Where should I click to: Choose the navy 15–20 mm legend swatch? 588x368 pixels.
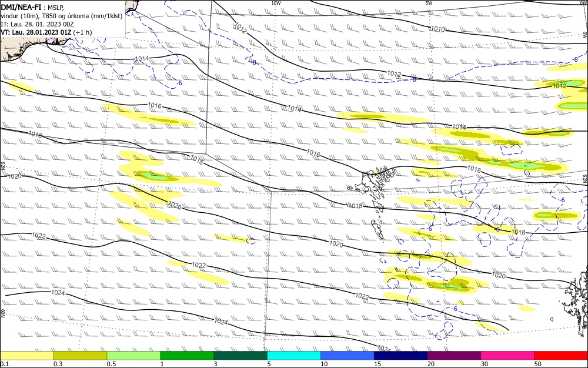tap(401, 356)
